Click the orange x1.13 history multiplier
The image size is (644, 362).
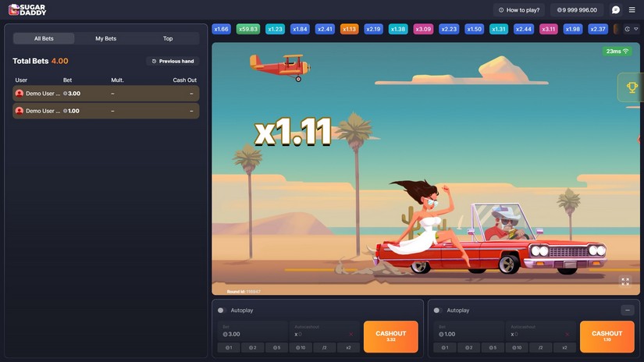[350, 29]
